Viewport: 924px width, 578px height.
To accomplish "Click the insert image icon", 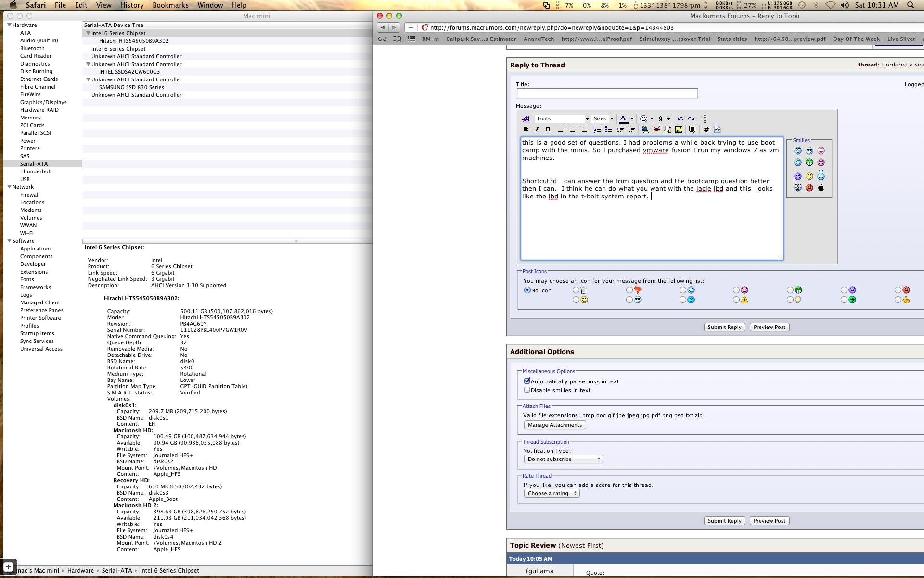I will [x=679, y=130].
